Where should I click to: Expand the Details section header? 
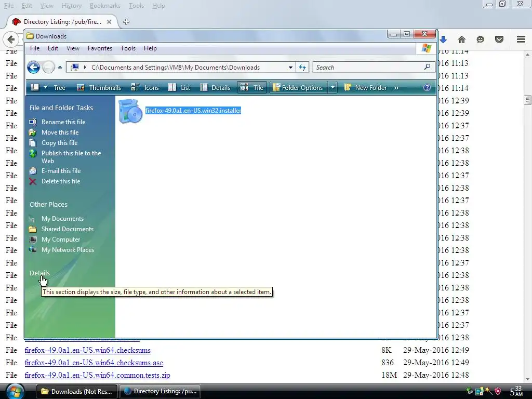tap(39, 273)
